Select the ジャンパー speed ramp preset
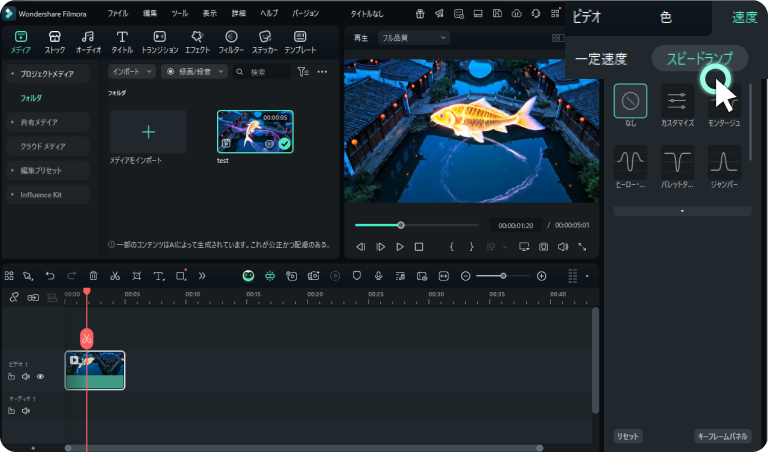The width and height of the screenshot is (768, 452). pyautogui.click(x=724, y=167)
